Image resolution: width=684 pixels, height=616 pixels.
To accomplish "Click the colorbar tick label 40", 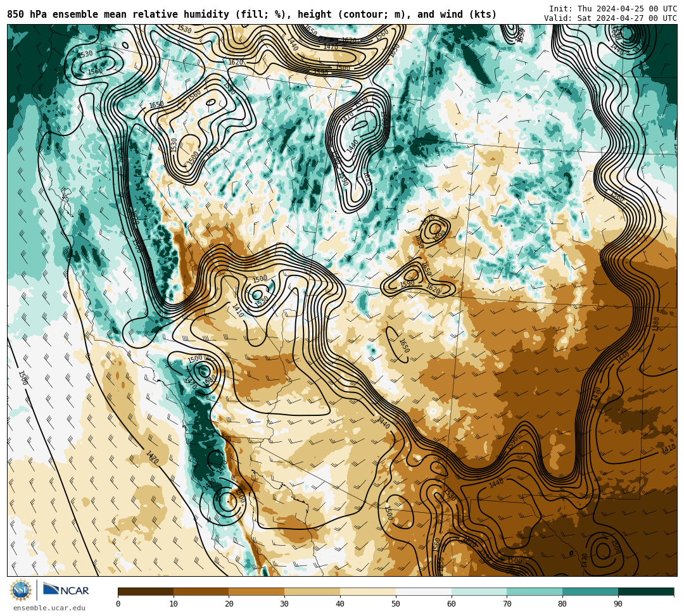I will click(340, 604).
